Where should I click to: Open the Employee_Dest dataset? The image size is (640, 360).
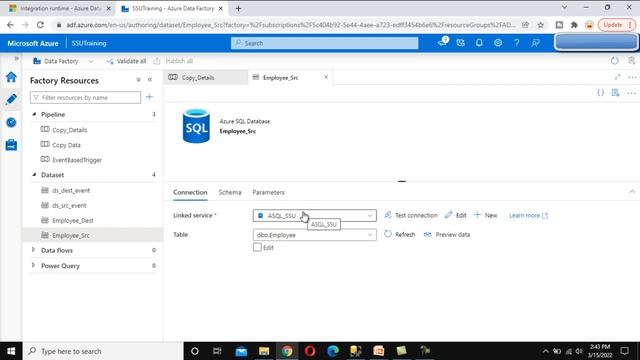pyautogui.click(x=73, y=220)
